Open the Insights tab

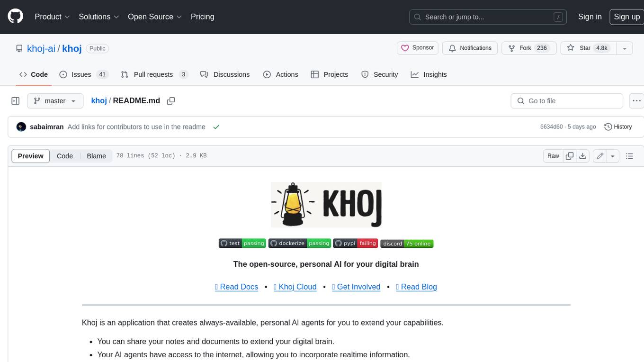point(429,74)
